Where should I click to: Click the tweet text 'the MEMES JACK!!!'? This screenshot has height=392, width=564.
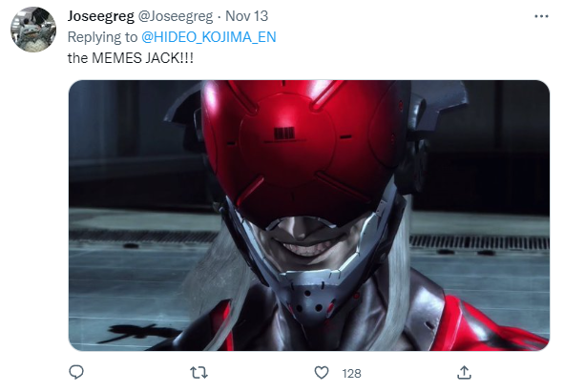click(x=130, y=58)
